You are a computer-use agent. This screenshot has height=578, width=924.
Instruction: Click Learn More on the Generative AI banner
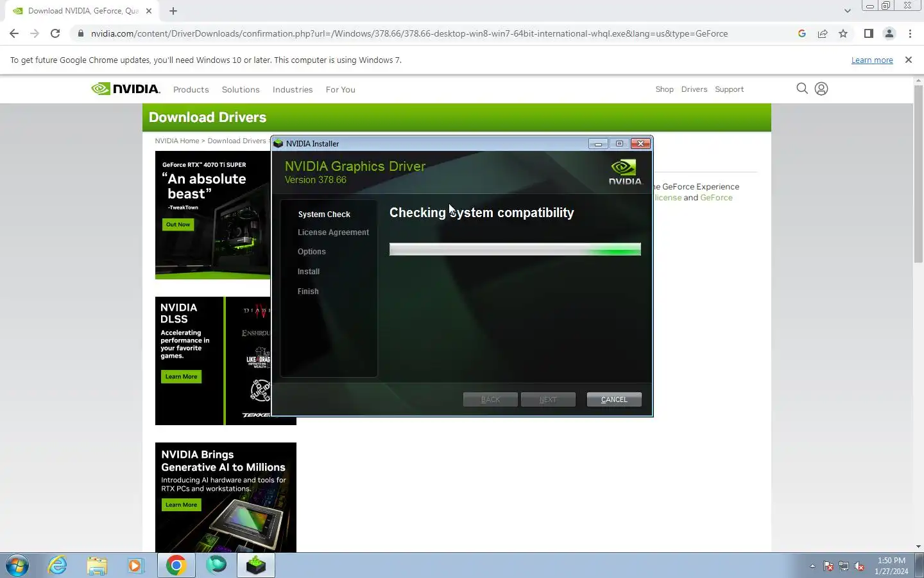(181, 505)
